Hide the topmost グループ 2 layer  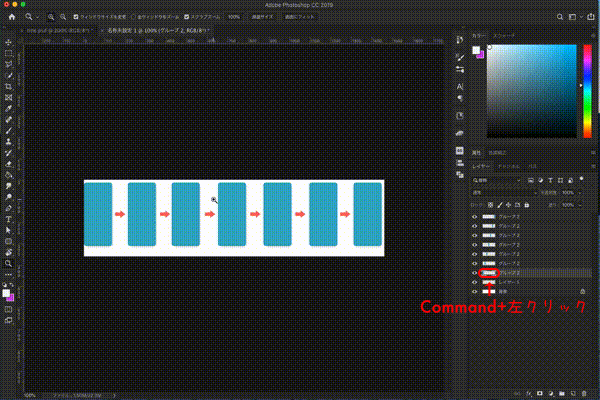click(475, 216)
